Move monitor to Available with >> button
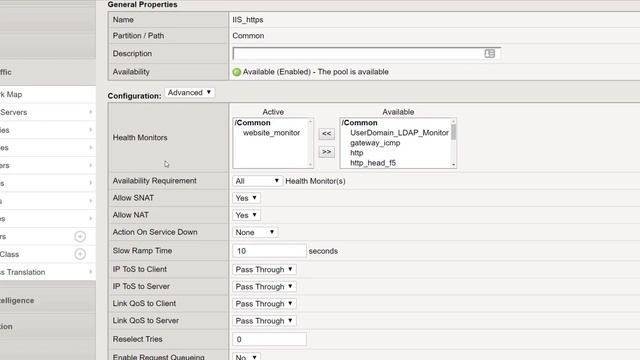Viewport: 640px width, 360px height. (x=327, y=152)
